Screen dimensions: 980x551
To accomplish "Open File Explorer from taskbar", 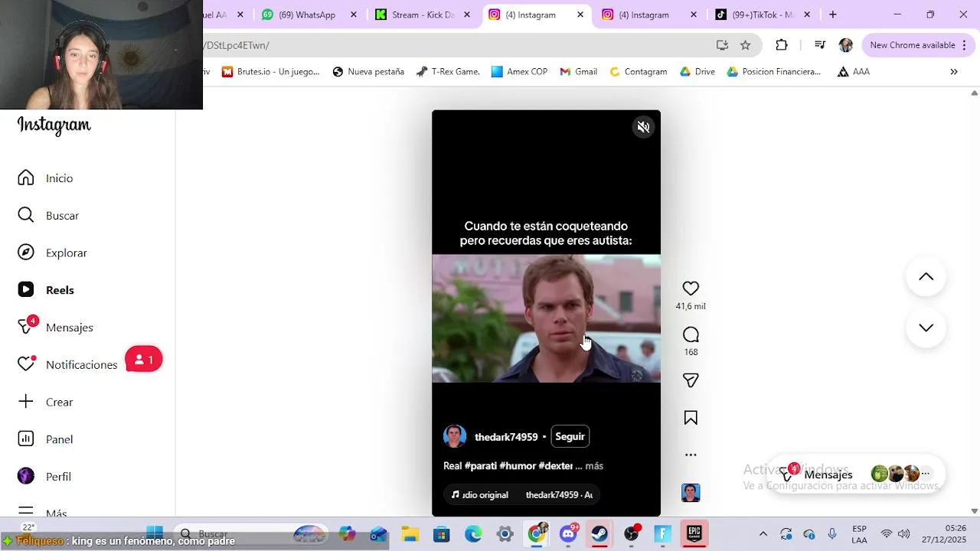I will tap(410, 534).
